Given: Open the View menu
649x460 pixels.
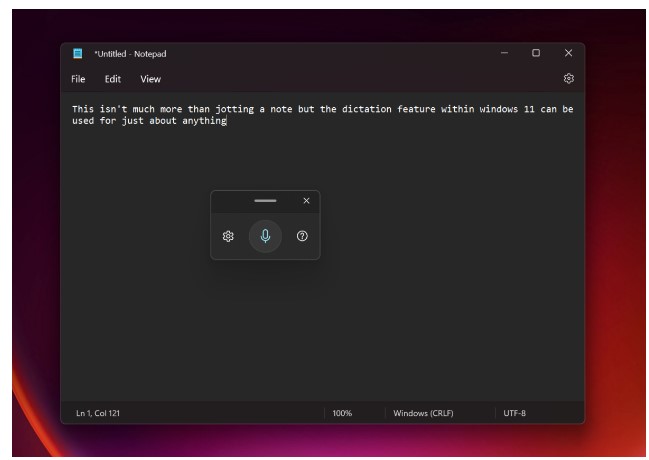Looking at the screenshot, I should pos(150,79).
